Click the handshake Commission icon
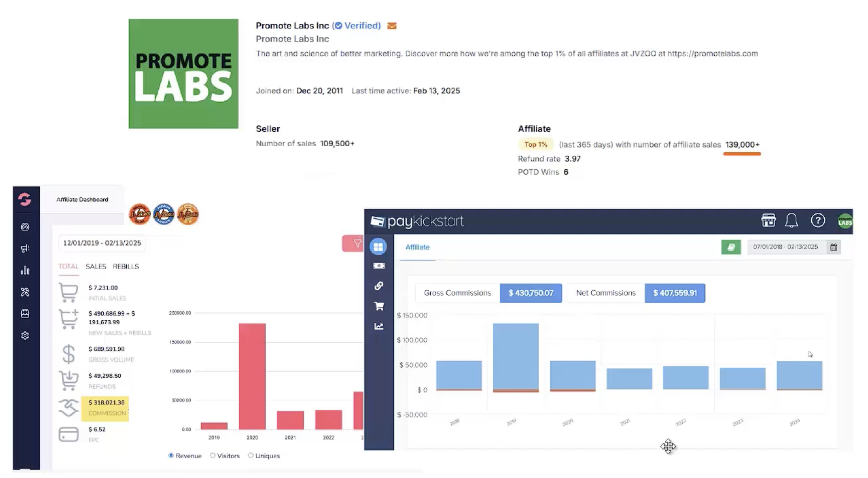Image resolution: width=868 pixels, height=478 pixels. click(68, 408)
